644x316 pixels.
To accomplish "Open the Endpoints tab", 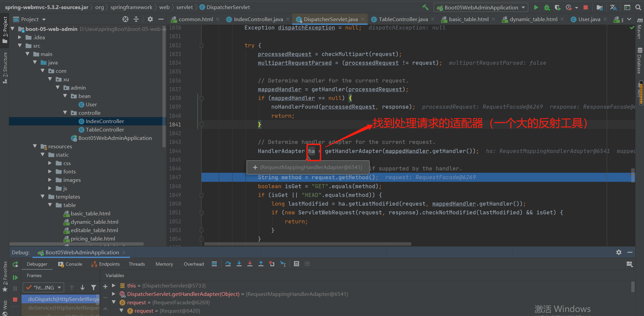I will tap(105, 264).
